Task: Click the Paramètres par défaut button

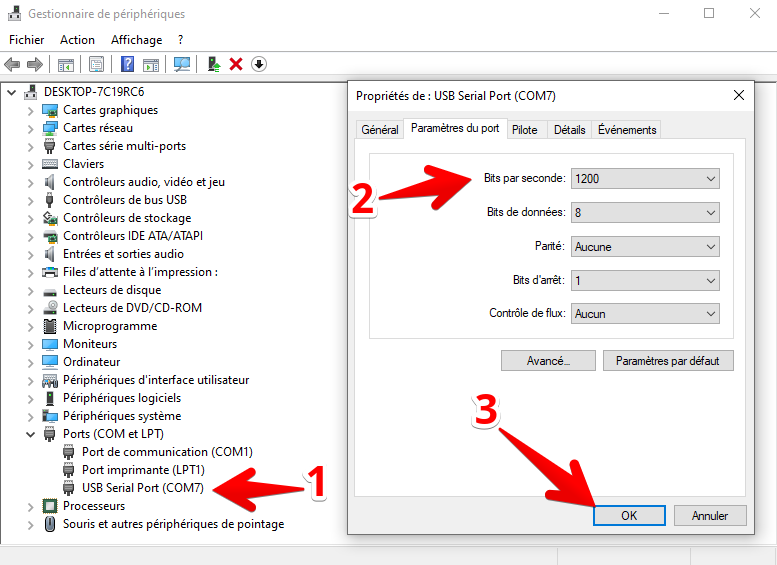Action: pyautogui.click(x=668, y=361)
